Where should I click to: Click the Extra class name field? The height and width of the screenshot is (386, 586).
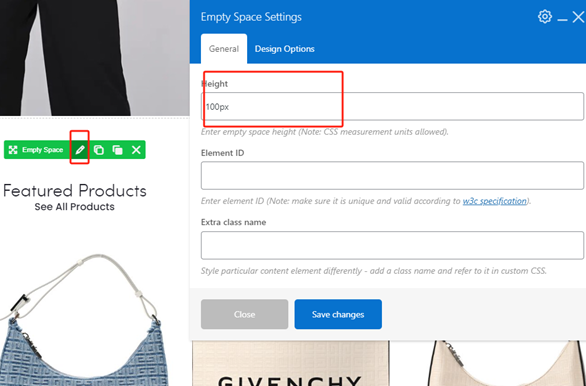[392, 245]
